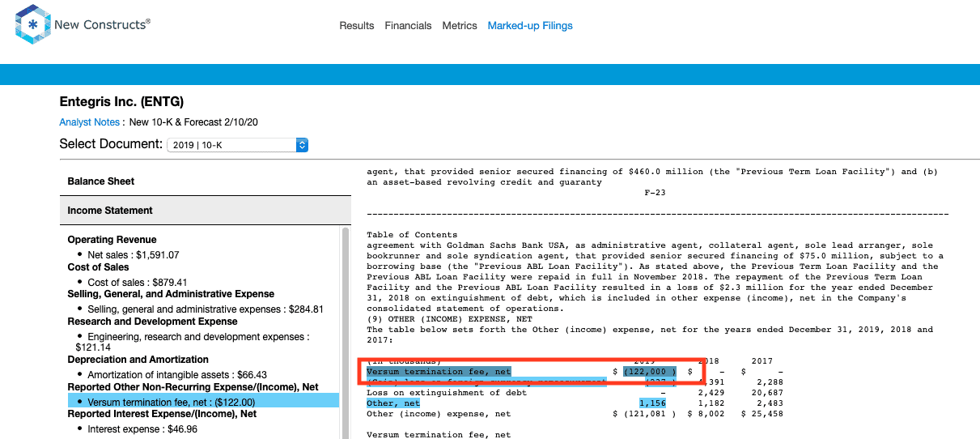
Task: Click the New Constructs brand name text
Action: pyautogui.click(x=102, y=25)
